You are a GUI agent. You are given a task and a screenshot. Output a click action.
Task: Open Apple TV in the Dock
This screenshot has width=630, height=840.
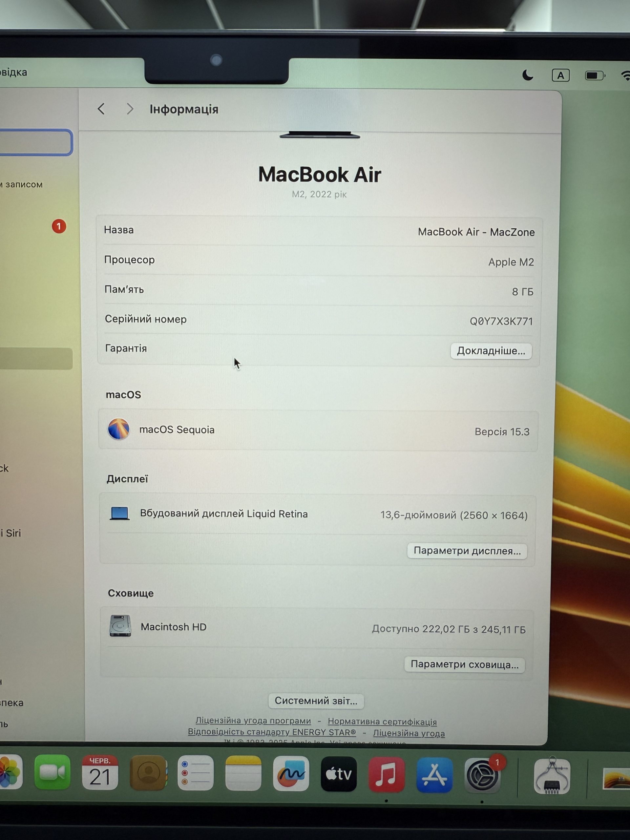click(x=339, y=774)
